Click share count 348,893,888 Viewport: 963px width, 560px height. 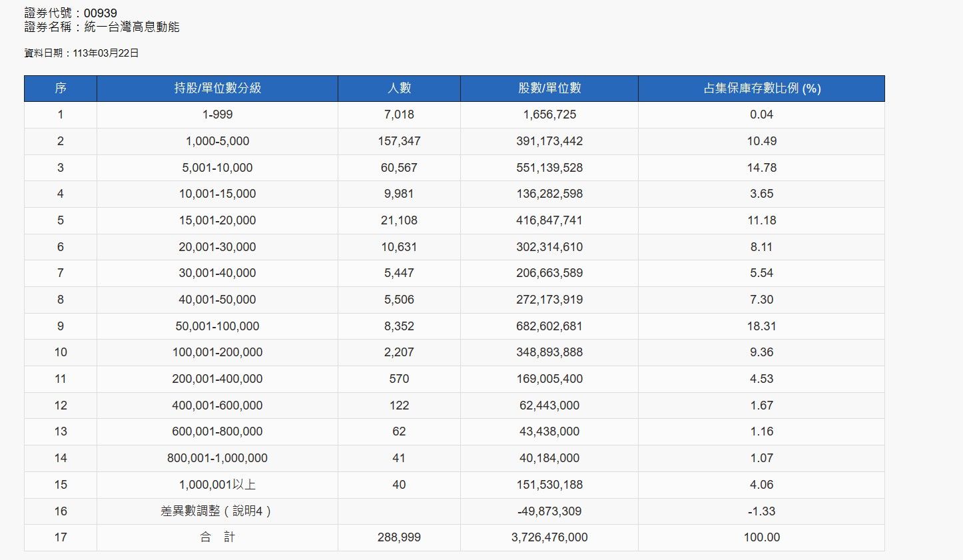[549, 352]
